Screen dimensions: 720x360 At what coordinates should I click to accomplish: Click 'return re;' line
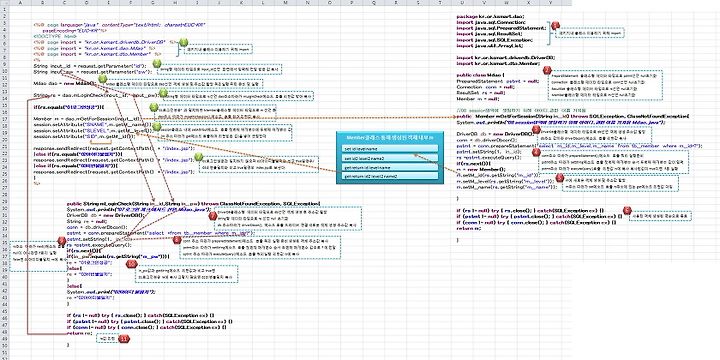tap(79, 333)
